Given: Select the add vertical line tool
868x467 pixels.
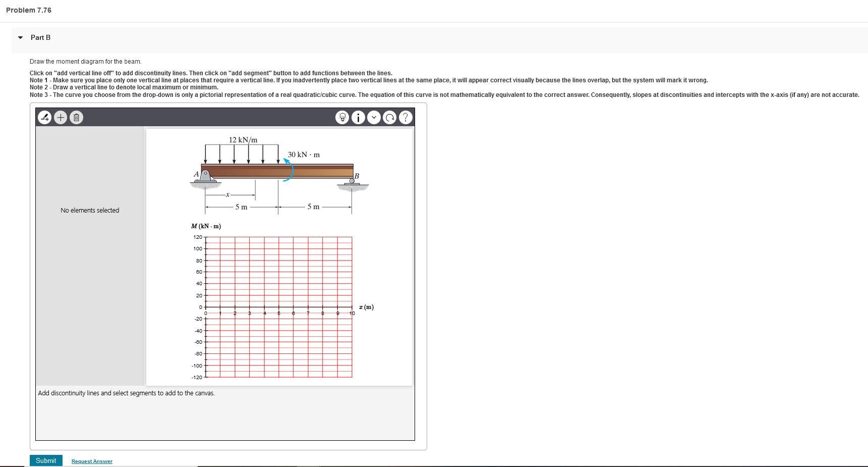Looking at the screenshot, I should [44, 117].
